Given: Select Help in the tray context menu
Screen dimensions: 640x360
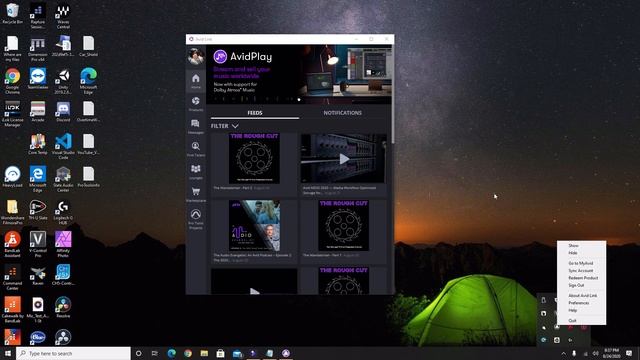Looking at the screenshot, I should [573, 310].
